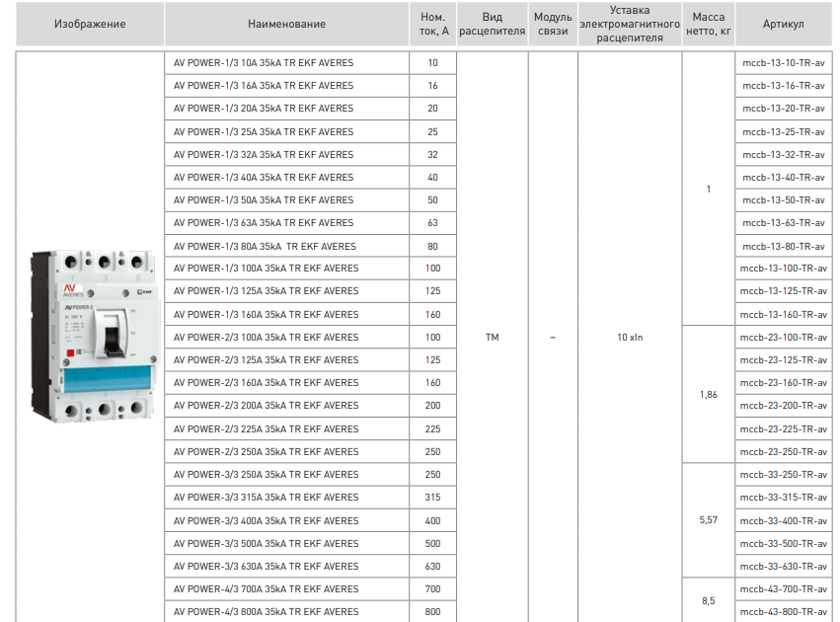Image resolution: width=840 pixels, height=622 pixels.
Task: Select "AV POWER-2/3 100A 35kA TR EKF AVERES"
Action: 267,338
